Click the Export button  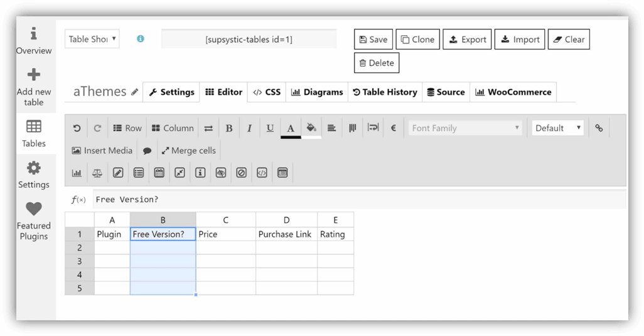coord(467,40)
